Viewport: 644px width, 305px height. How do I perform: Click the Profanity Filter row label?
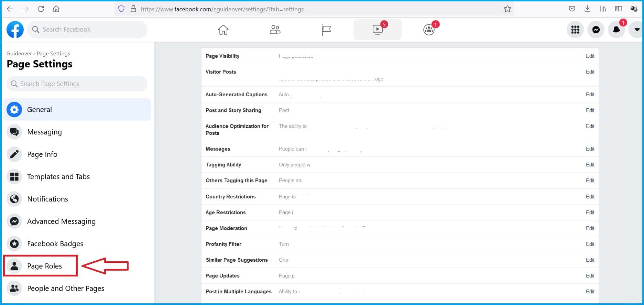[x=223, y=244]
